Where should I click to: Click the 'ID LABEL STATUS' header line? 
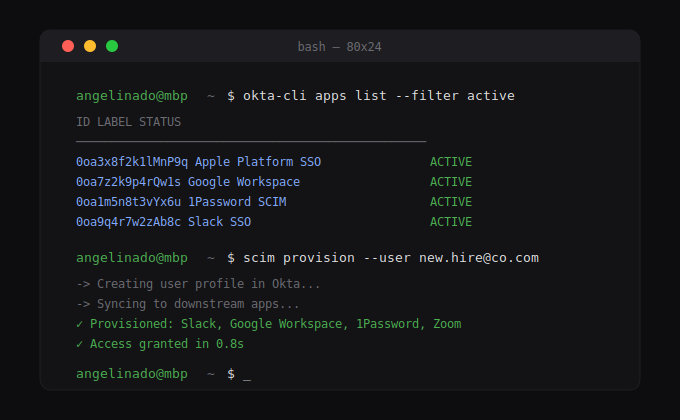[x=128, y=122]
